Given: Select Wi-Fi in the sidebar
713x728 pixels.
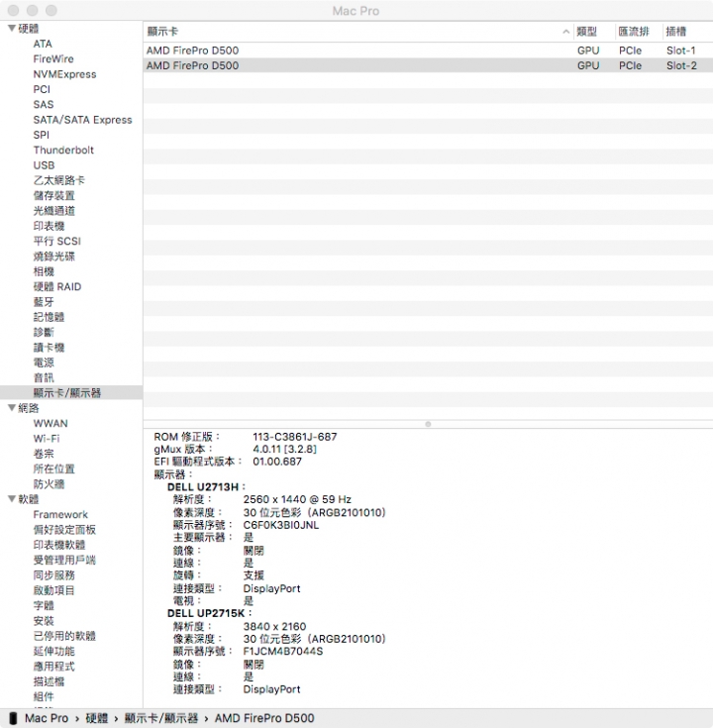Looking at the screenshot, I should click(x=47, y=438).
